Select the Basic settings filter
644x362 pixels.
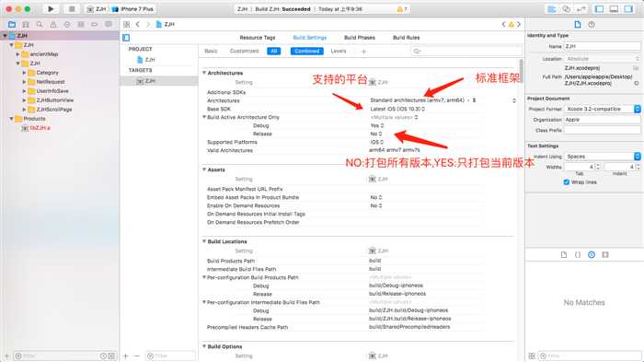coord(211,51)
